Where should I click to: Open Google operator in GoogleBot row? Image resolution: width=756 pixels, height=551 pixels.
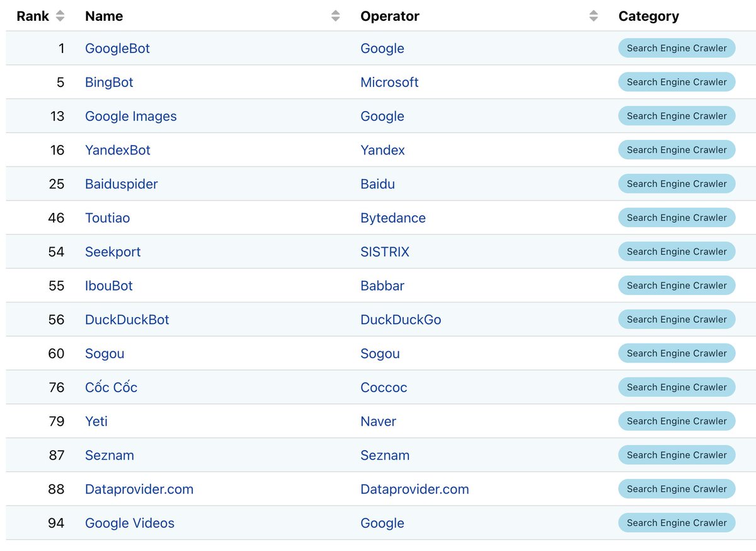point(382,49)
